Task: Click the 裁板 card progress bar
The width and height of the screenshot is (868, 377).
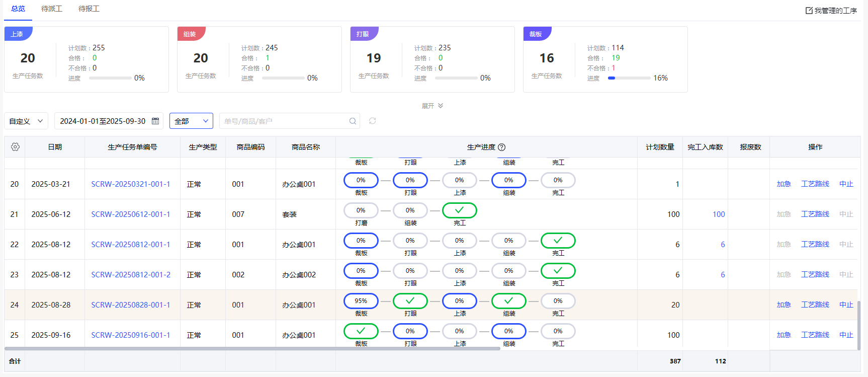Action: point(629,78)
